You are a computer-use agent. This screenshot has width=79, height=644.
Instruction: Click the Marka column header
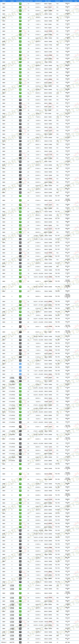4,1
